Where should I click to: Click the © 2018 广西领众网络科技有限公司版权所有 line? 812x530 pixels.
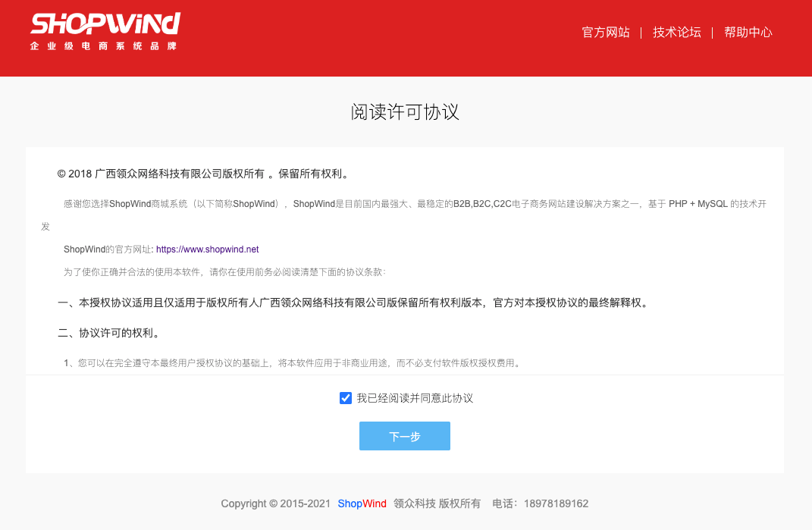click(202, 174)
